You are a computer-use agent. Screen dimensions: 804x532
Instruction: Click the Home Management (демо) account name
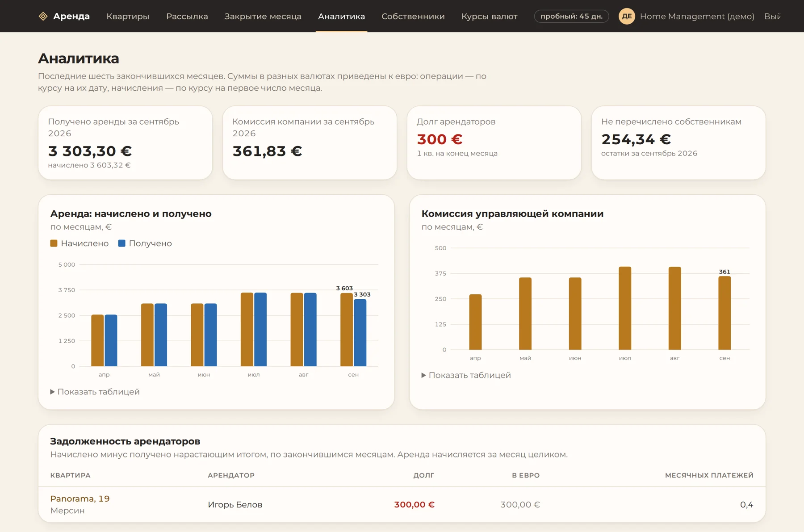697,17
